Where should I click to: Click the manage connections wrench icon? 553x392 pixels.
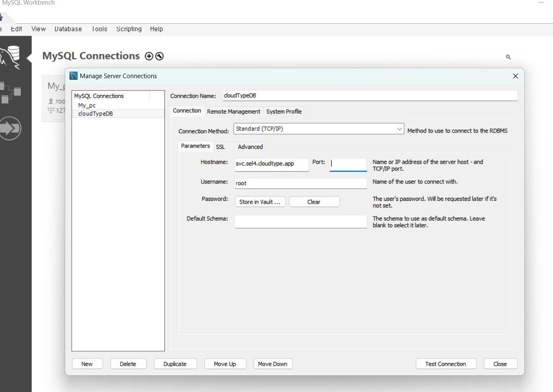click(x=160, y=56)
